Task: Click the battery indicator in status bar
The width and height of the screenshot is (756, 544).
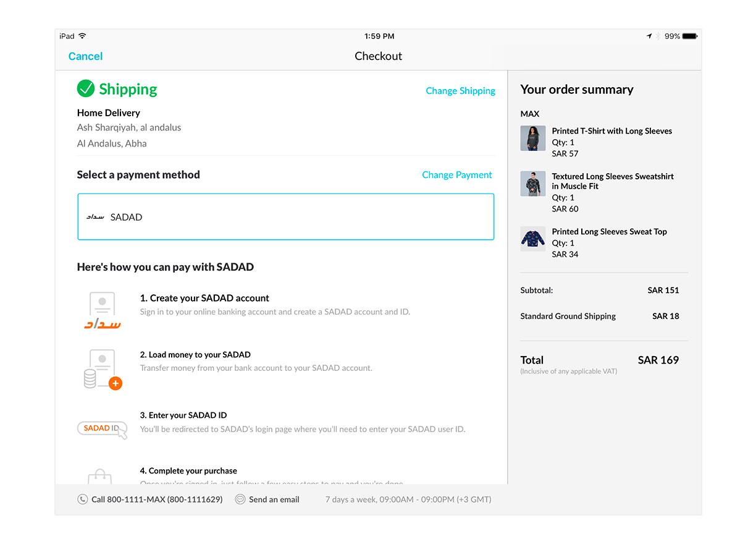Action: [687, 36]
